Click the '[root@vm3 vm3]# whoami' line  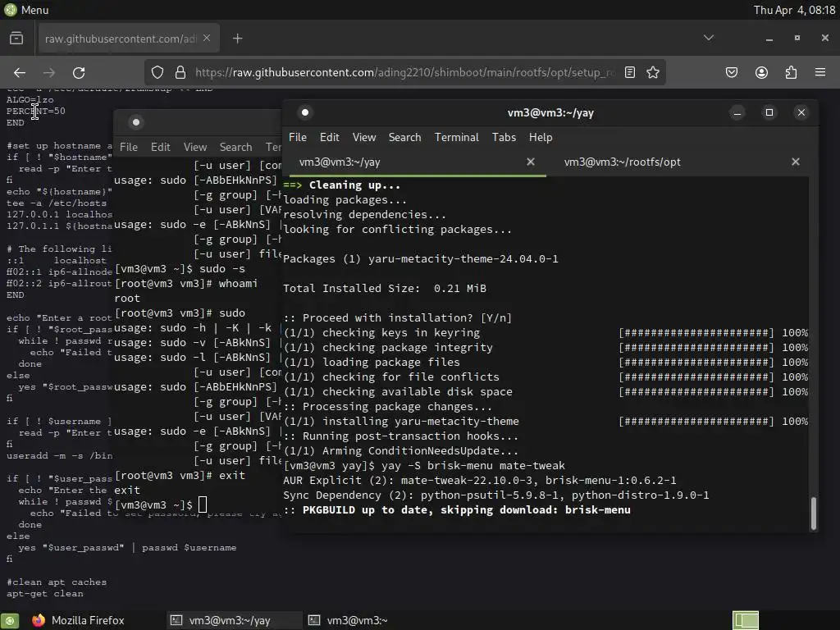coord(186,283)
